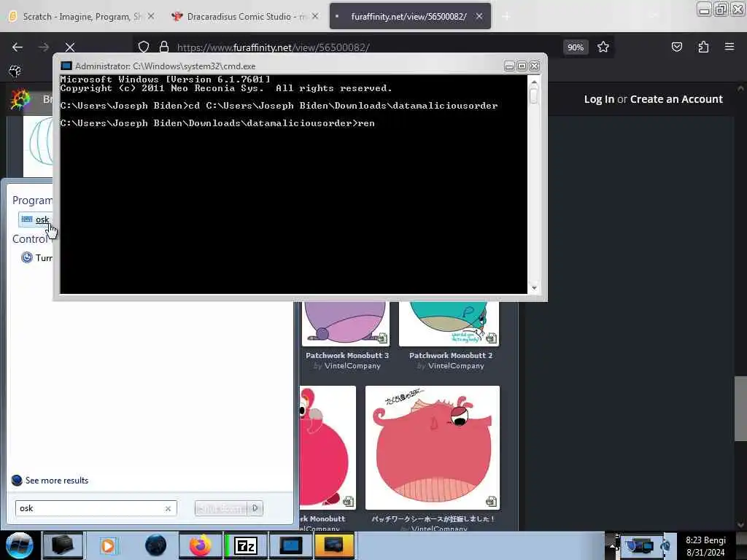Expand shut down options arrow
747x560 pixels.
pyautogui.click(x=255, y=508)
